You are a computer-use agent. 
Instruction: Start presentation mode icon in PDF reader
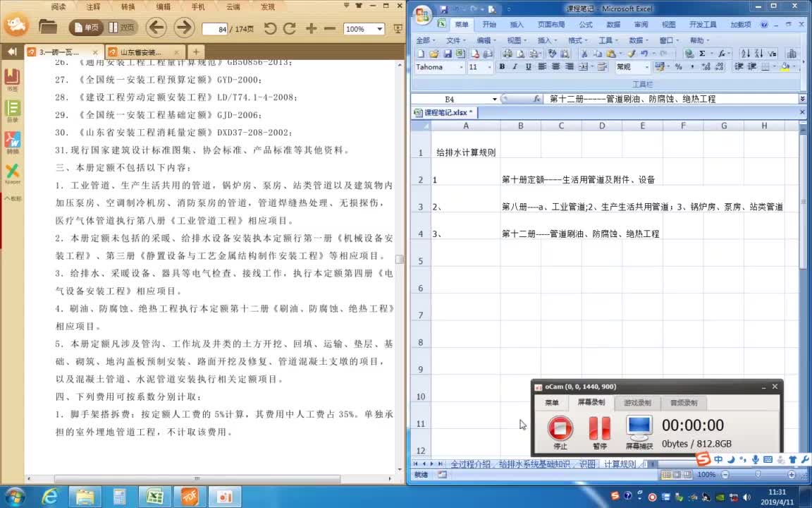[398, 28]
